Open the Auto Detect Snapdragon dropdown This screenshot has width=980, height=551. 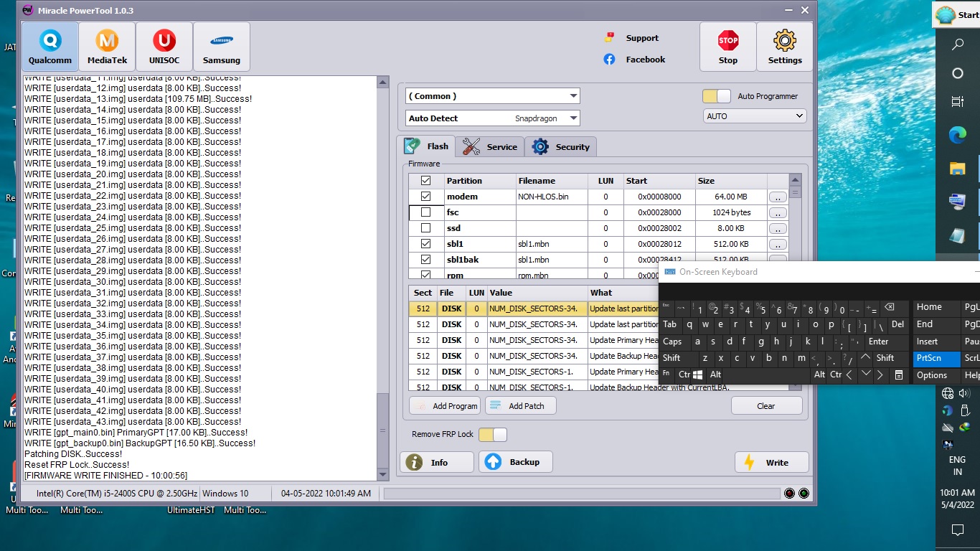pyautogui.click(x=493, y=118)
